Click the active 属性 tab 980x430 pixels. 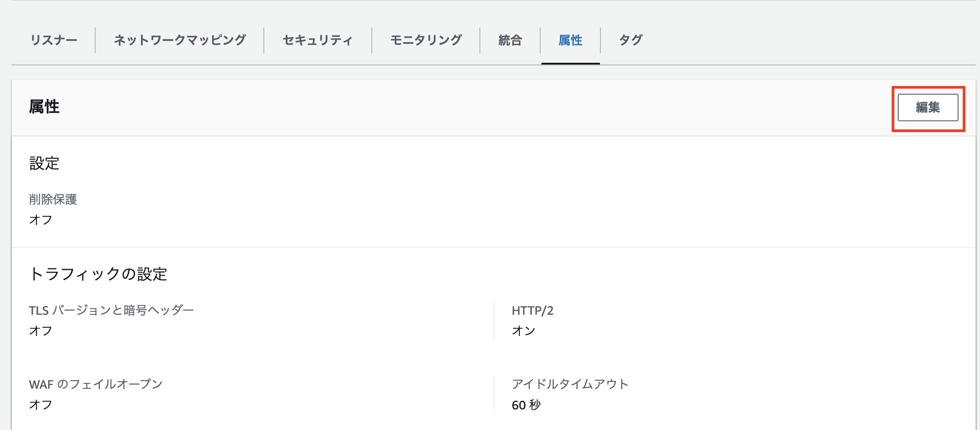click(x=570, y=40)
